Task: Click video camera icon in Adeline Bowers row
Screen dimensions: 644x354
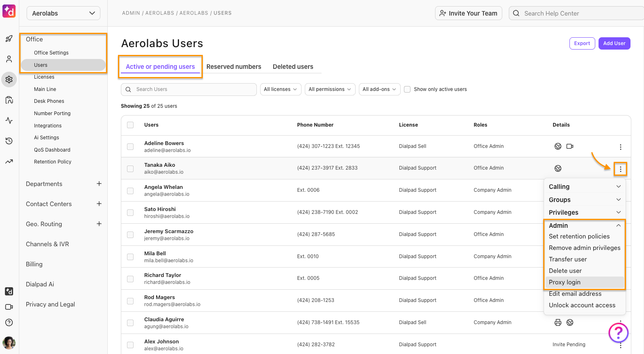Action: click(x=570, y=146)
